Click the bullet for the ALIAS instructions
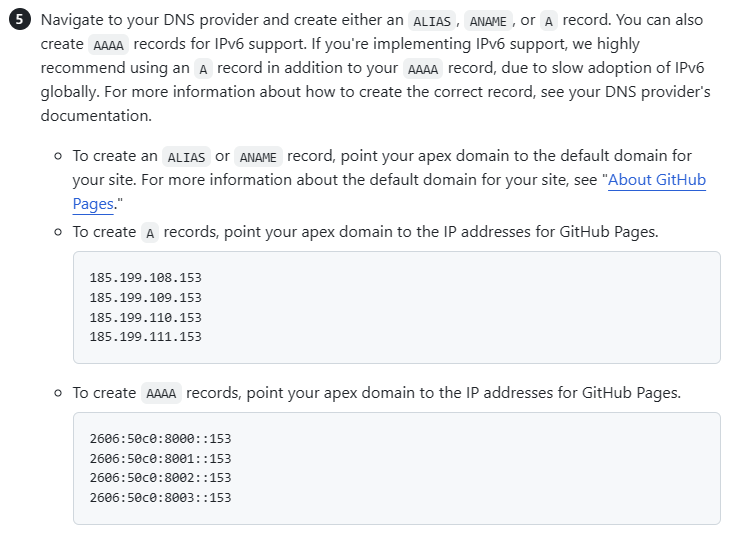 tap(58, 156)
